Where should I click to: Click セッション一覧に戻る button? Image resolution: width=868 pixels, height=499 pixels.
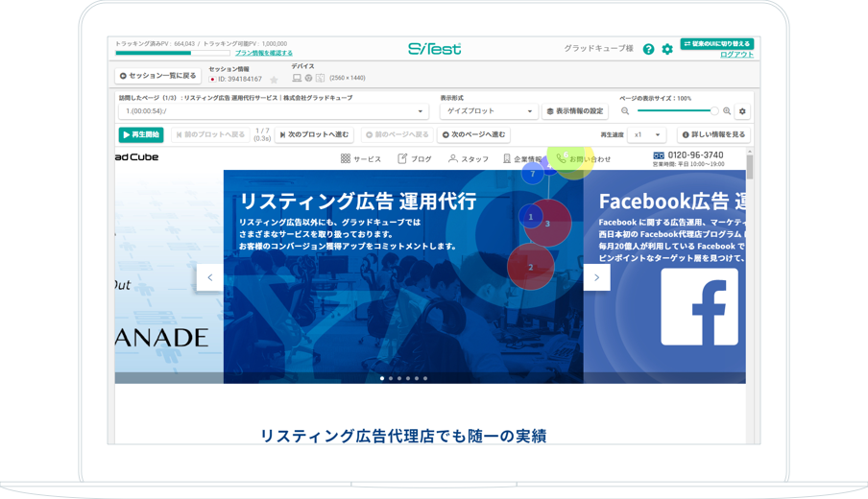click(157, 76)
